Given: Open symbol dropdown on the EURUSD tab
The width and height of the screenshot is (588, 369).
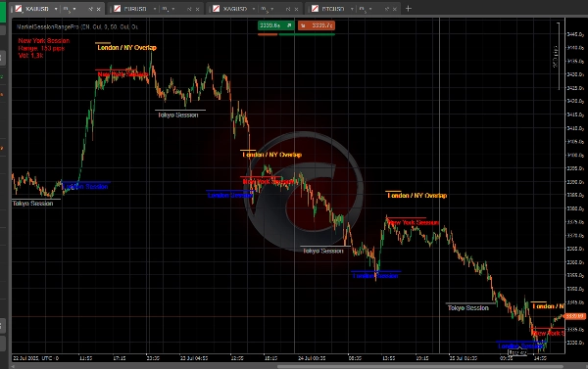Looking at the screenshot, I should (155, 9).
